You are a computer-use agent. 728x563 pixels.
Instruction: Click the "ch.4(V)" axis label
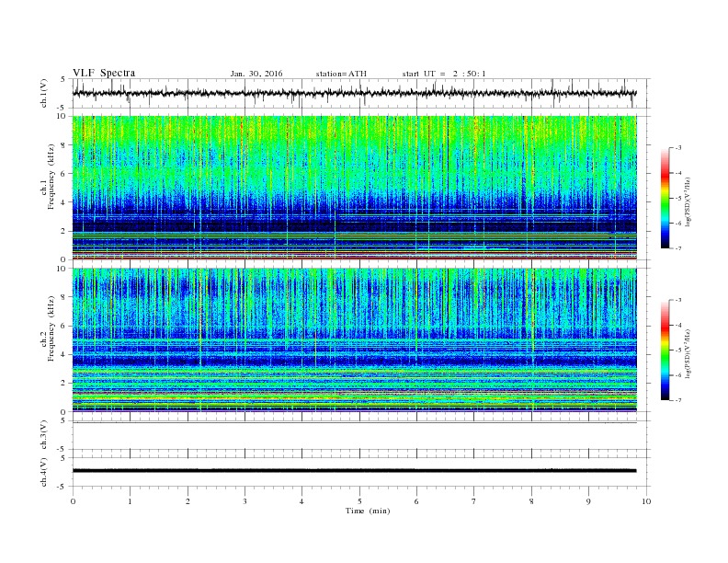tap(44, 472)
